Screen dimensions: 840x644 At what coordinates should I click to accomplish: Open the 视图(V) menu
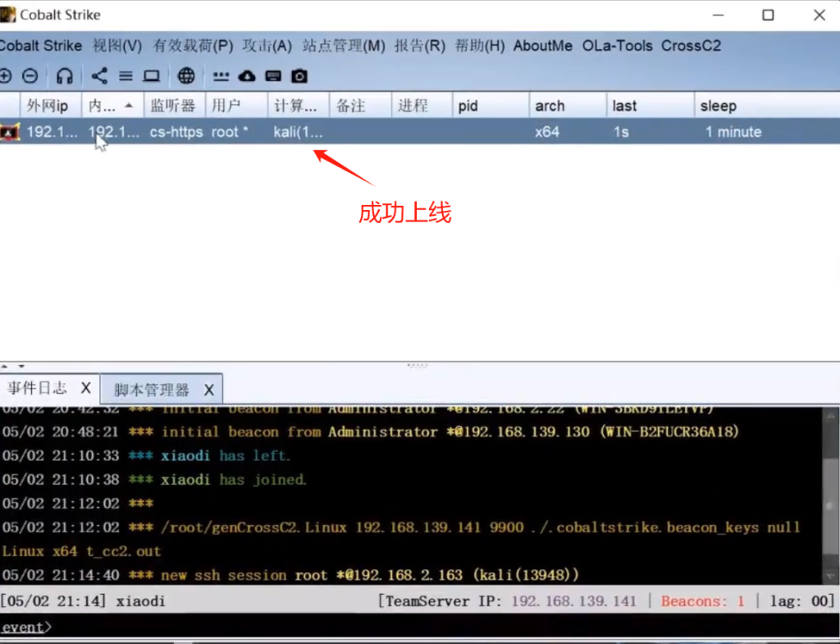tap(117, 46)
